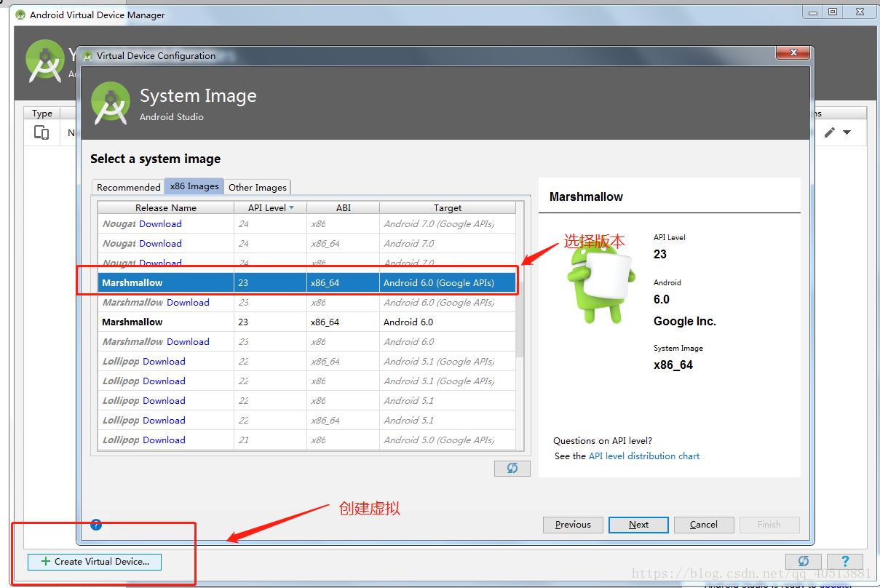The image size is (880, 588).
Task: Click the Cancel button
Action: (704, 524)
